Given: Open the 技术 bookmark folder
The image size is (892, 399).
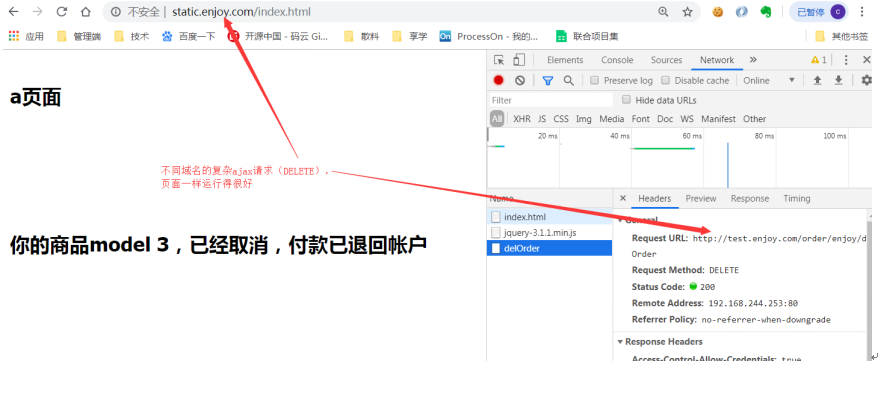Looking at the screenshot, I should (131, 36).
